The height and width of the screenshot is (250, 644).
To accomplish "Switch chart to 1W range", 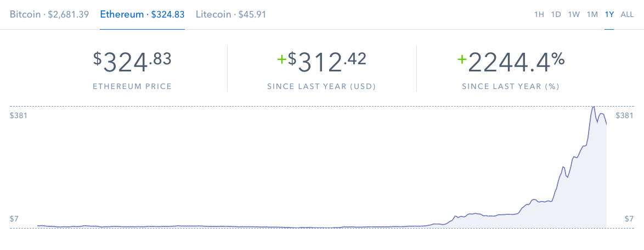I will [574, 15].
